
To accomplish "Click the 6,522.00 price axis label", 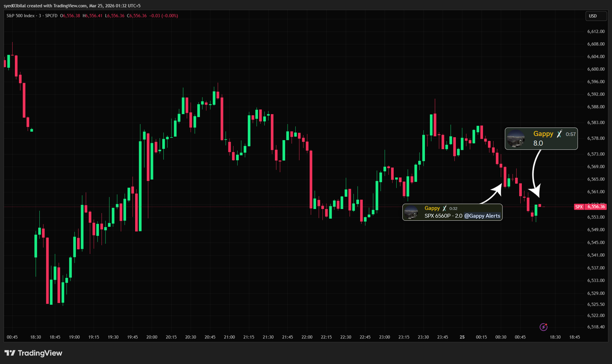I will coord(596,316).
